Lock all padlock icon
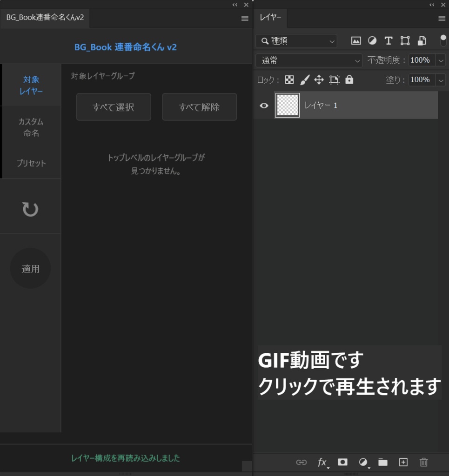The image size is (449, 476). (349, 79)
